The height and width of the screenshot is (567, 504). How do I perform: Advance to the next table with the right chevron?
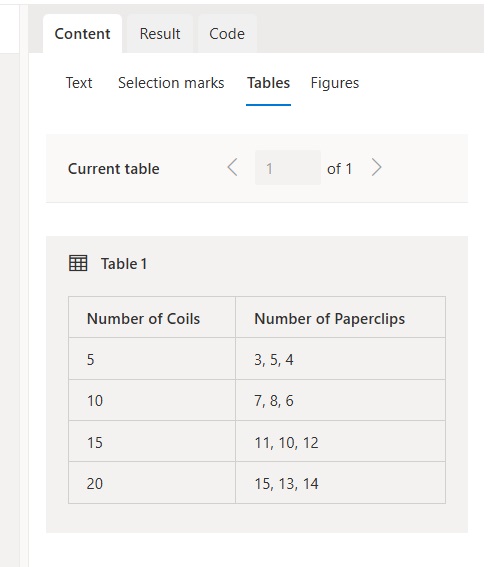[376, 167]
